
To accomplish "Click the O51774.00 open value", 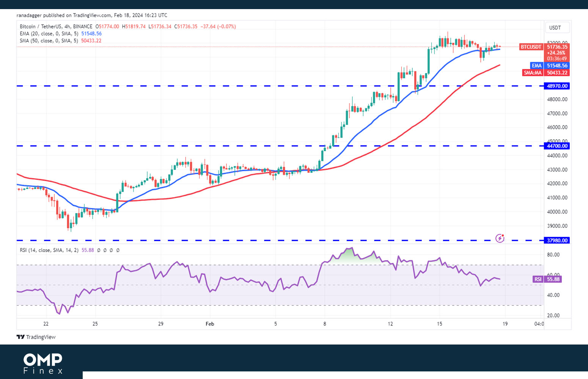I will (107, 27).
